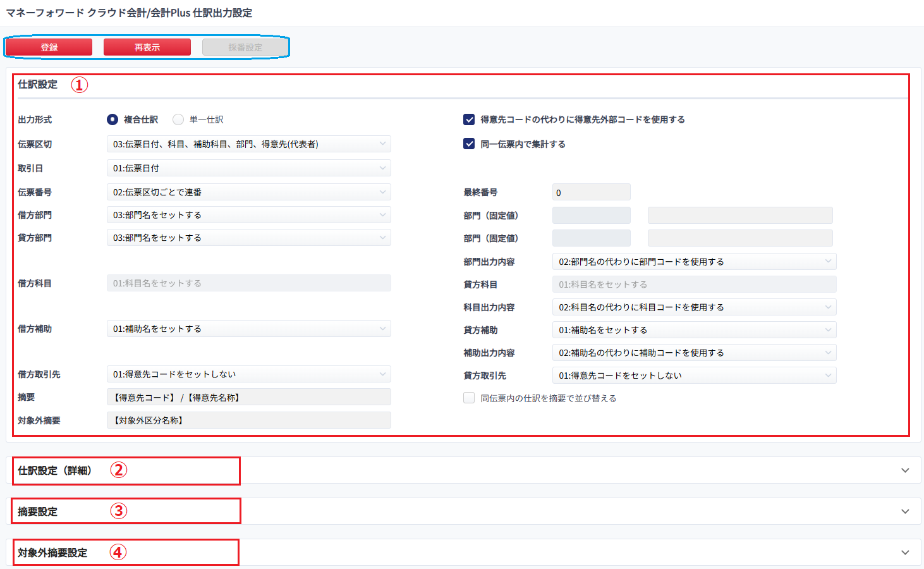
Task: Open the 部門出力内容 dropdown
Action: click(x=694, y=262)
